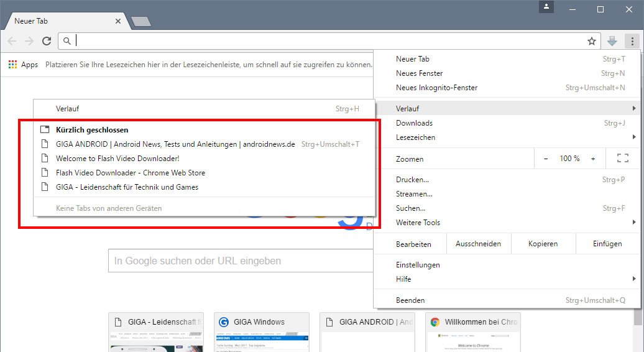This screenshot has width=644, height=352.
Task: Open the three-dot Chrome menu button
Action: point(632,41)
